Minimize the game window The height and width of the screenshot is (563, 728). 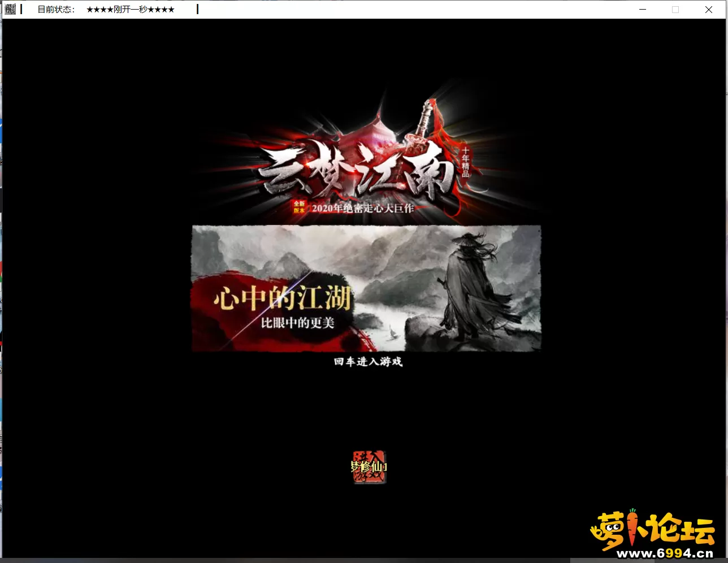643,10
